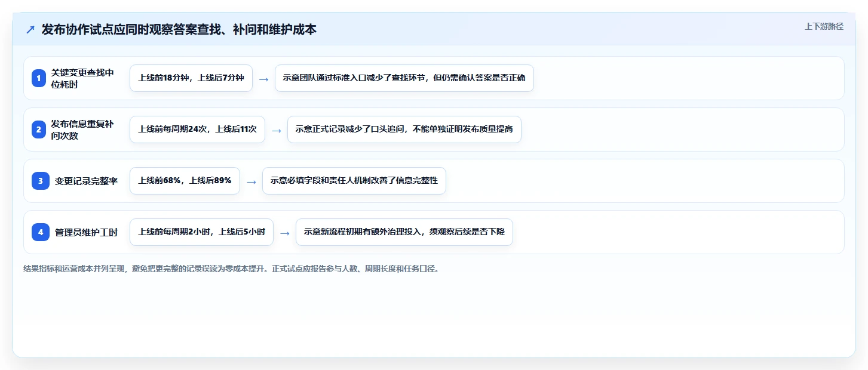Click the 管理员维护工时 label
This screenshot has width=868, height=370.
(x=87, y=232)
